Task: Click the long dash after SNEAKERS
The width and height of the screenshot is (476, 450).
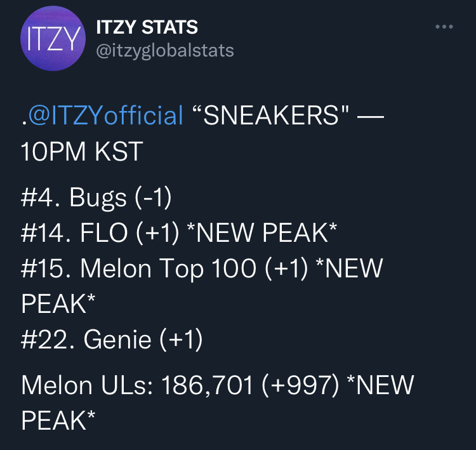Action: tap(371, 116)
